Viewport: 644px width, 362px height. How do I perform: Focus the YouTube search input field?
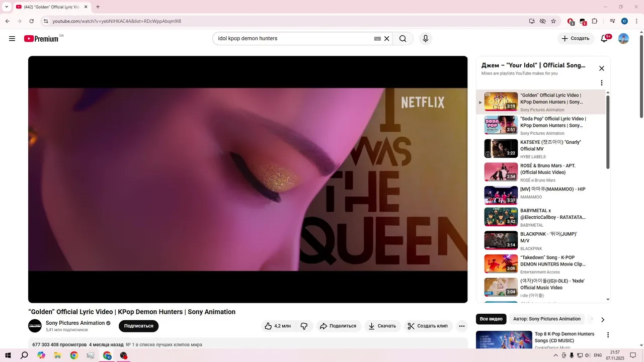(294, 39)
